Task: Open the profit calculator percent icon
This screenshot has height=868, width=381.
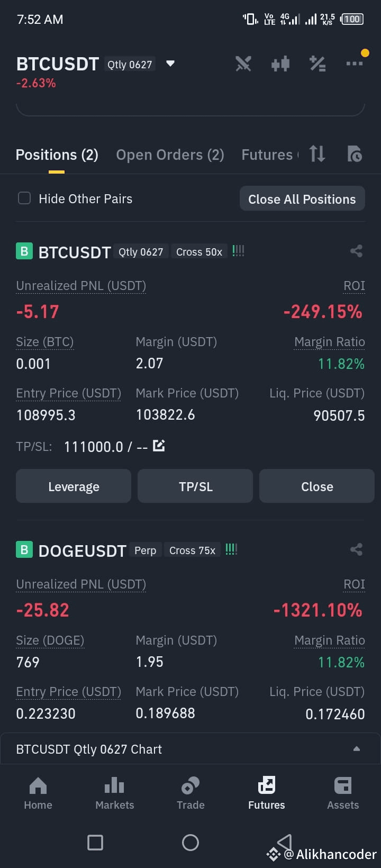Action: click(x=317, y=64)
